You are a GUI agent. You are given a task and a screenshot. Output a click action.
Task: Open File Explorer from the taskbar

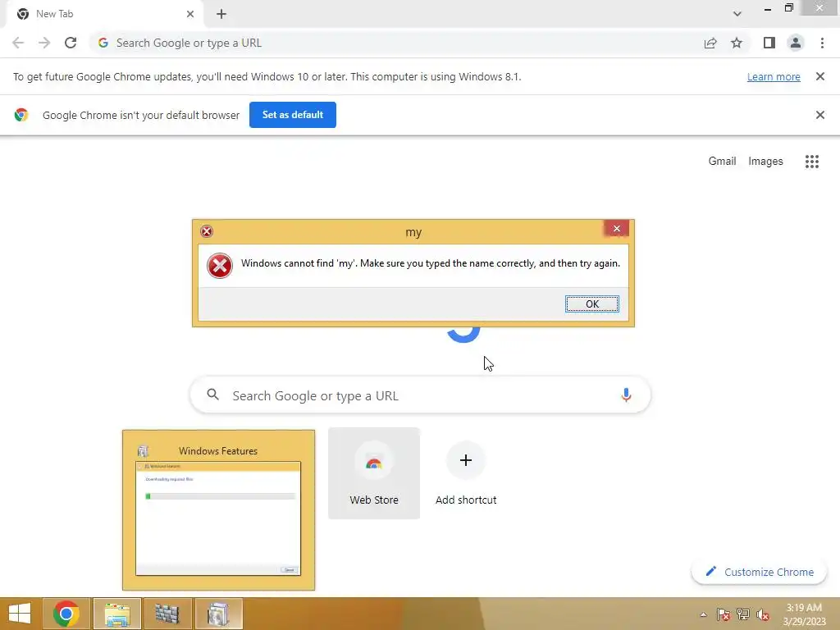[117, 614]
